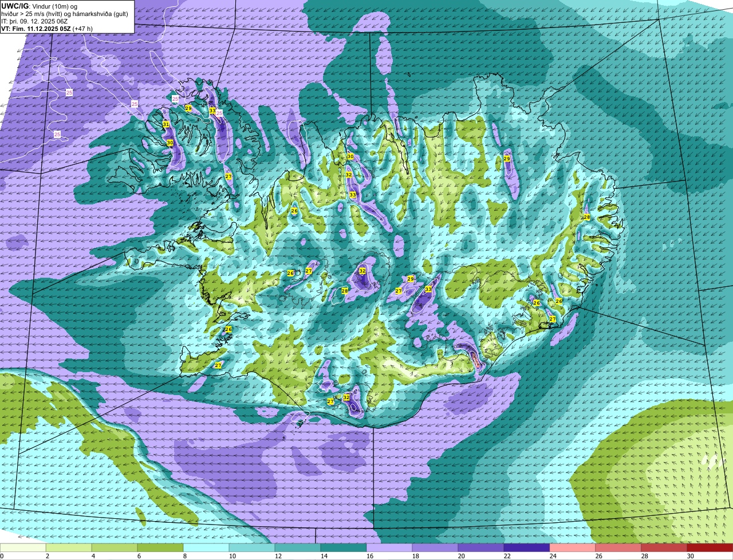
Task: Pick the 18–20 m/s purple legend swatch
Action: click(435, 547)
